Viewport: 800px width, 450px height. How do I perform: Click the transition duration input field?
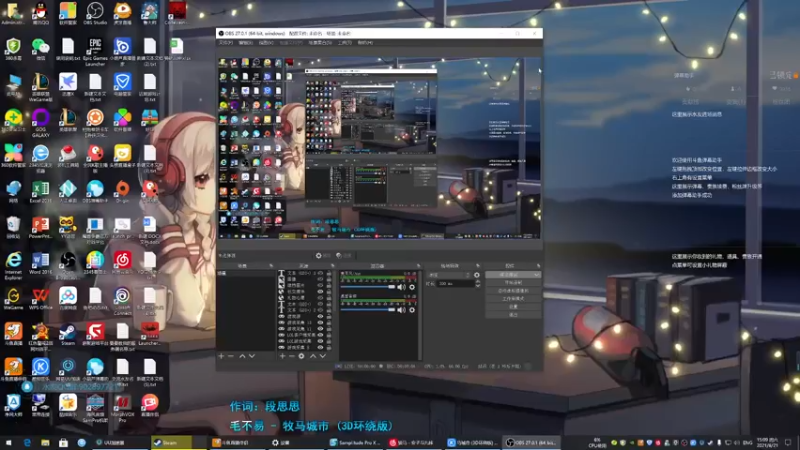click(456, 284)
